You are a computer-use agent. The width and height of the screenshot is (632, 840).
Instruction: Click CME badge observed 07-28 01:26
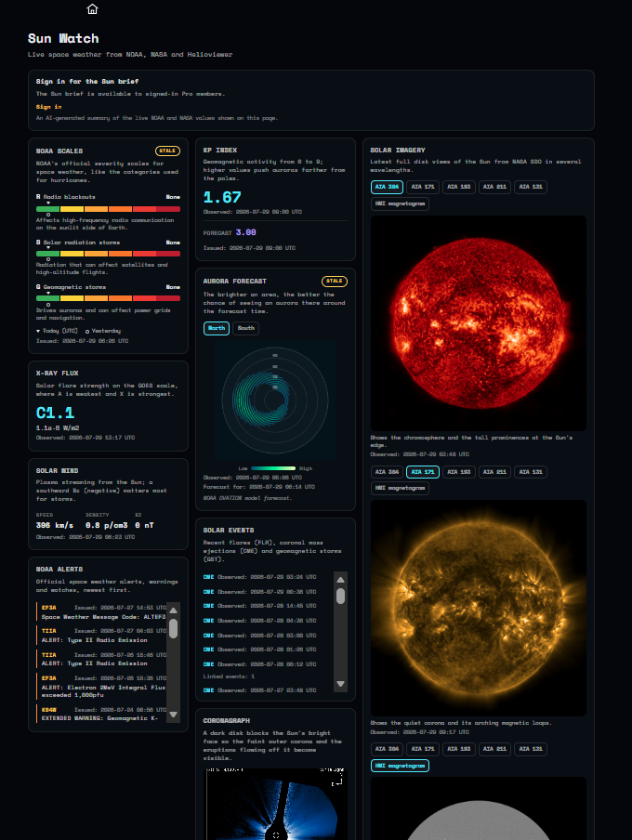point(208,650)
